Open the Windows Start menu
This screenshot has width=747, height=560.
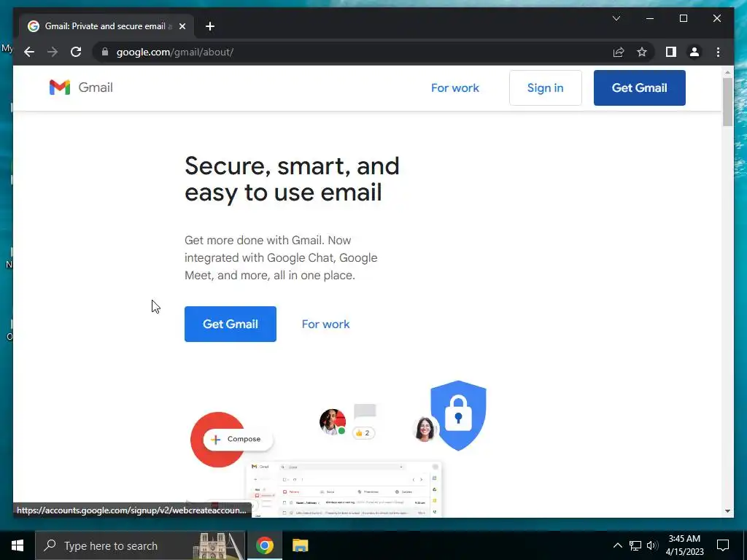[18, 545]
